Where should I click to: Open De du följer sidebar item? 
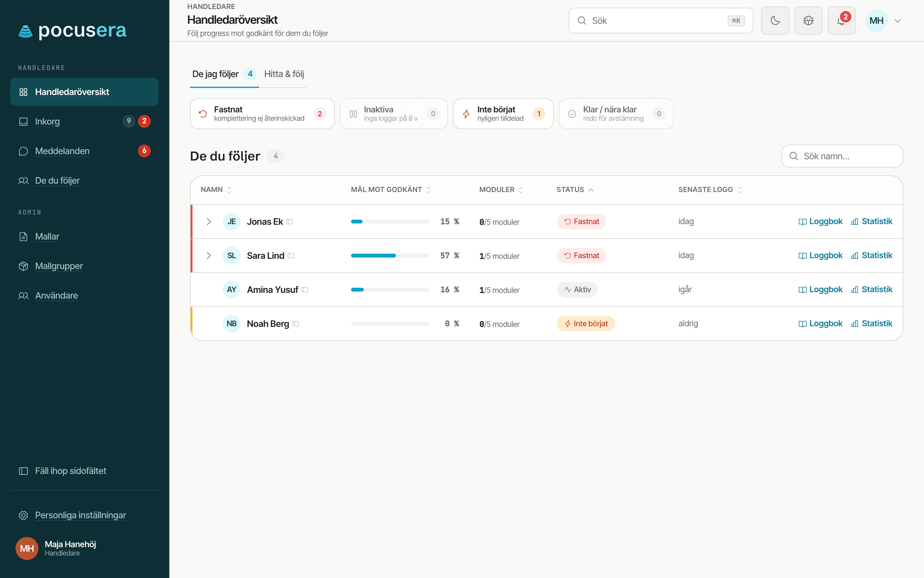coord(84,180)
